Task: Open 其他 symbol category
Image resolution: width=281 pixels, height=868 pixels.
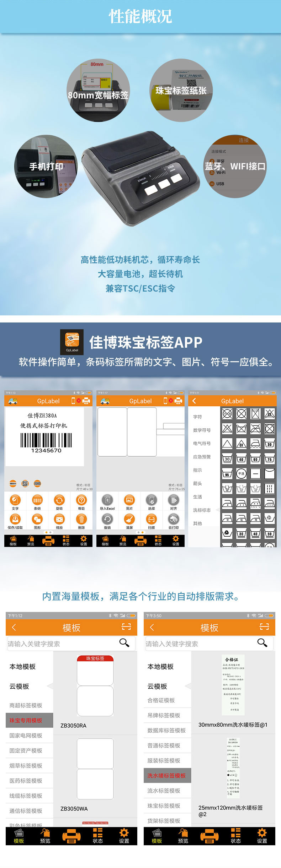Action: (197, 523)
